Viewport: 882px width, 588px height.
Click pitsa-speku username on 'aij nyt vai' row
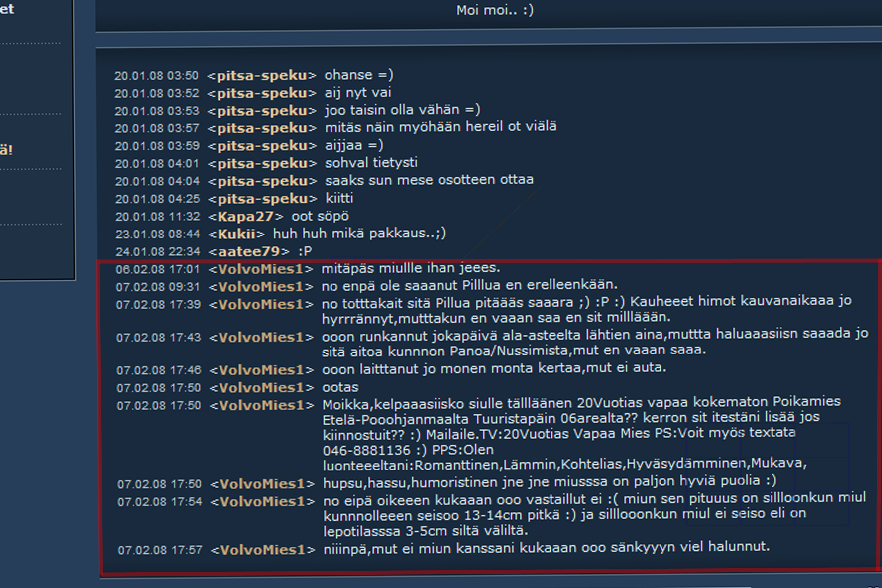point(261,93)
